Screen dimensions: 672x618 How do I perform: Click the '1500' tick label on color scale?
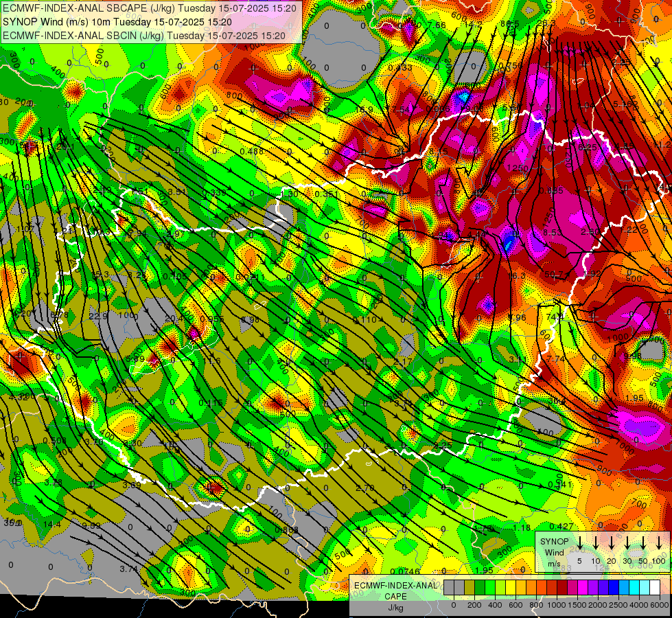577,605
